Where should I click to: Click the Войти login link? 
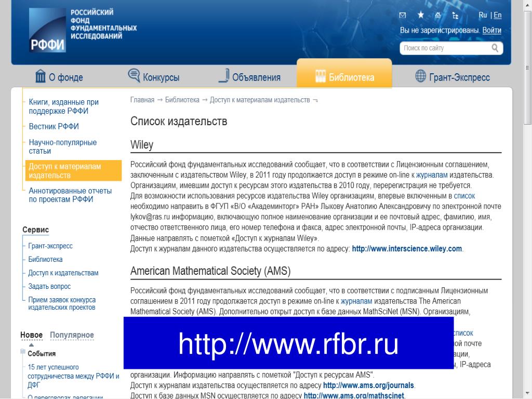[491, 30]
